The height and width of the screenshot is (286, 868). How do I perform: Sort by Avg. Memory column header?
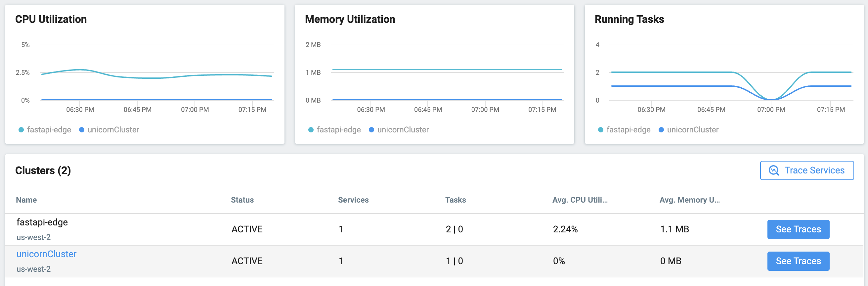click(x=689, y=200)
